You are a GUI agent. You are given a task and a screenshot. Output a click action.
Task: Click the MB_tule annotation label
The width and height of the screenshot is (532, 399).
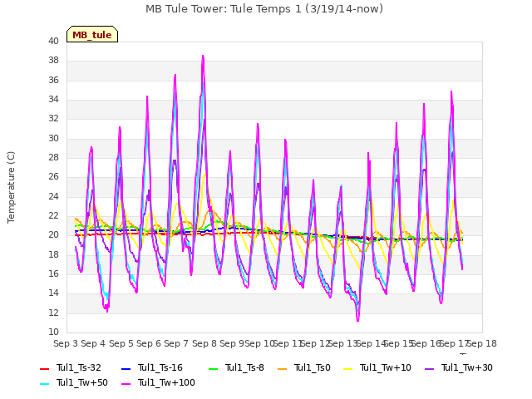(92, 34)
